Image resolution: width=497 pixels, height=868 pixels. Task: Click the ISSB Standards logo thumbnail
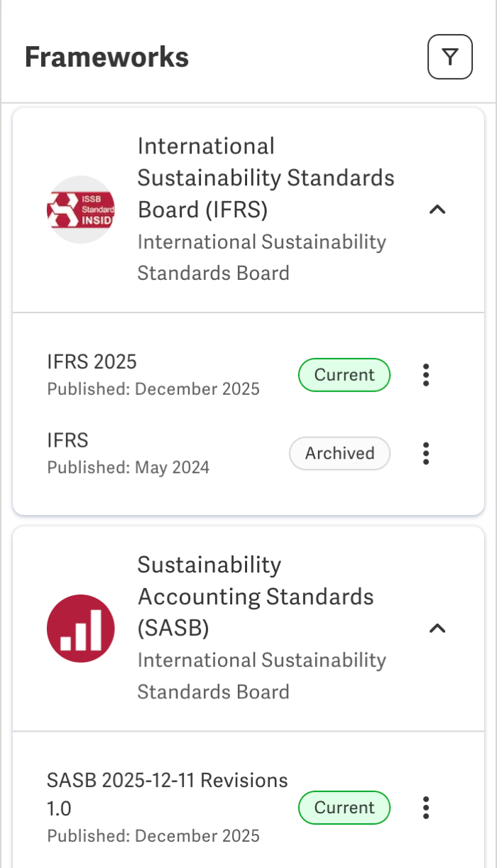tap(80, 210)
